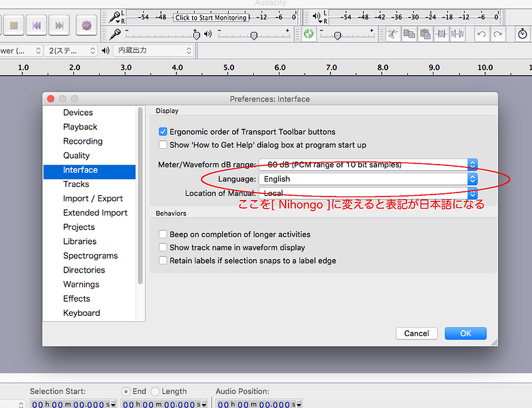Image resolution: width=532 pixels, height=408 pixels.
Task: Click the Silence Audio icon
Action: pyautogui.click(x=457, y=34)
